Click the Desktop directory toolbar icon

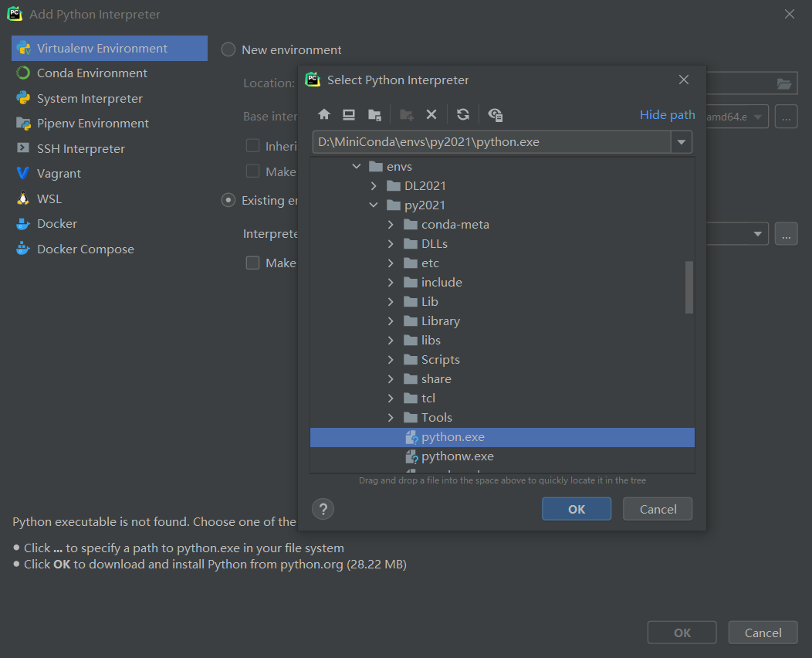(x=349, y=114)
